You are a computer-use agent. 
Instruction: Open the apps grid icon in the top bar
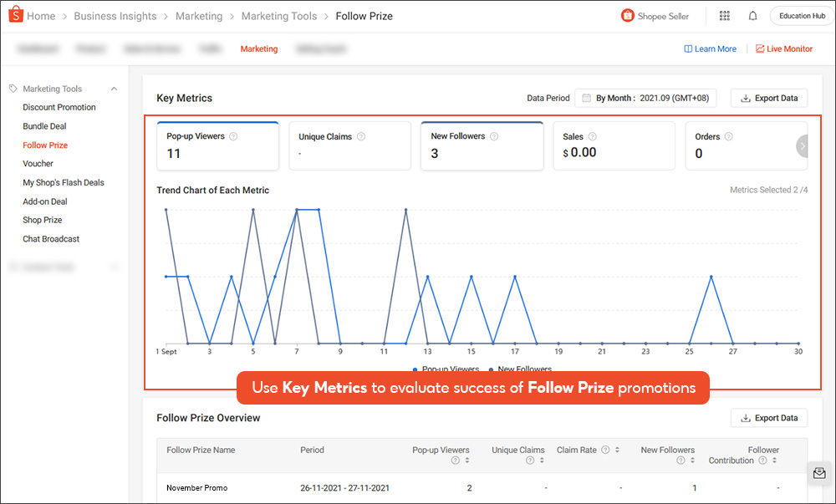coord(724,15)
